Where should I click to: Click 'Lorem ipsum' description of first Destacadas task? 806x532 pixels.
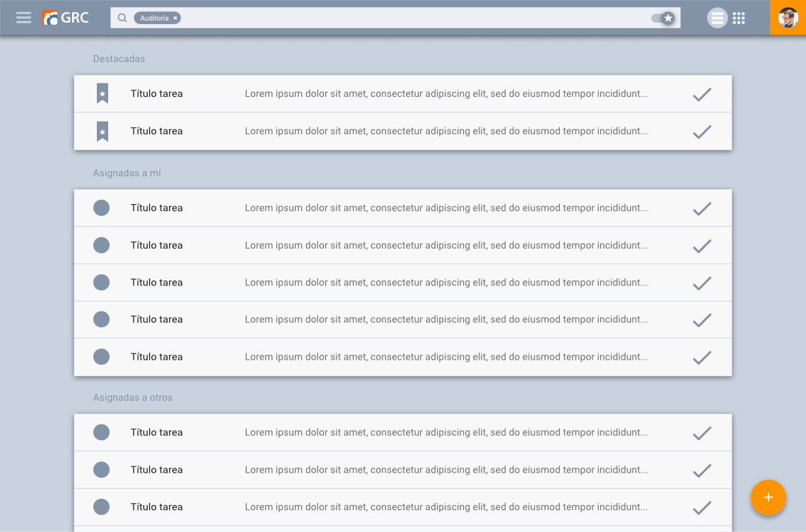(x=446, y=93)
